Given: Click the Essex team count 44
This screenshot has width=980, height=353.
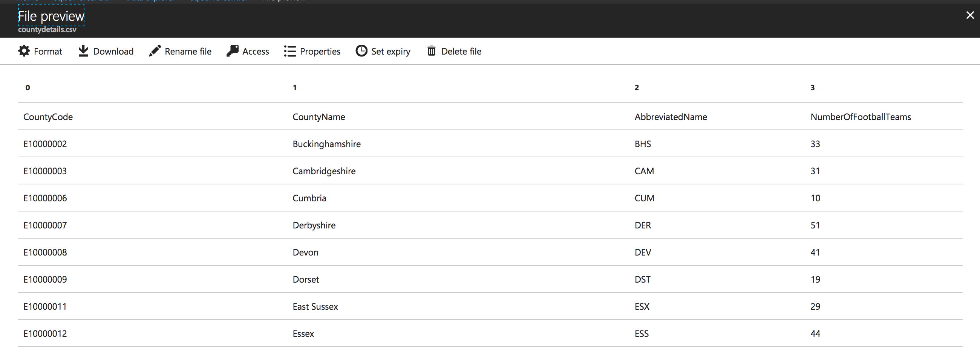Looking at the screenshot, I should (x=815, y=334).
